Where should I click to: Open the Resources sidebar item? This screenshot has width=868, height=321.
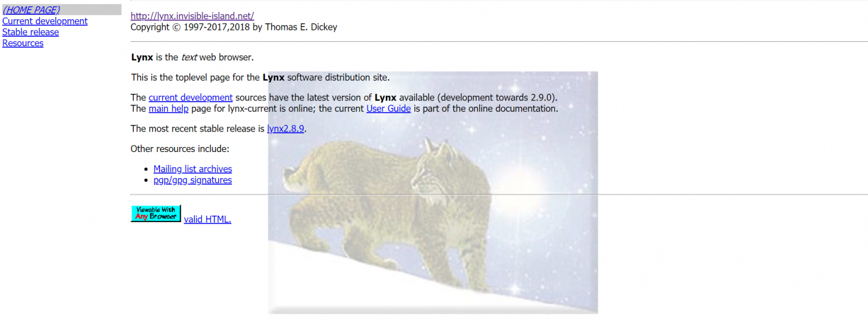23,43
